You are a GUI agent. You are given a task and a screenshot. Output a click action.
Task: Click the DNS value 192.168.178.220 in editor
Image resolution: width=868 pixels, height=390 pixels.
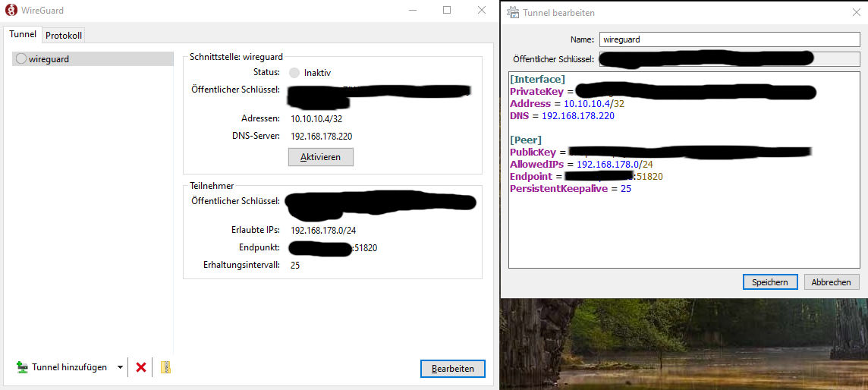578,115
